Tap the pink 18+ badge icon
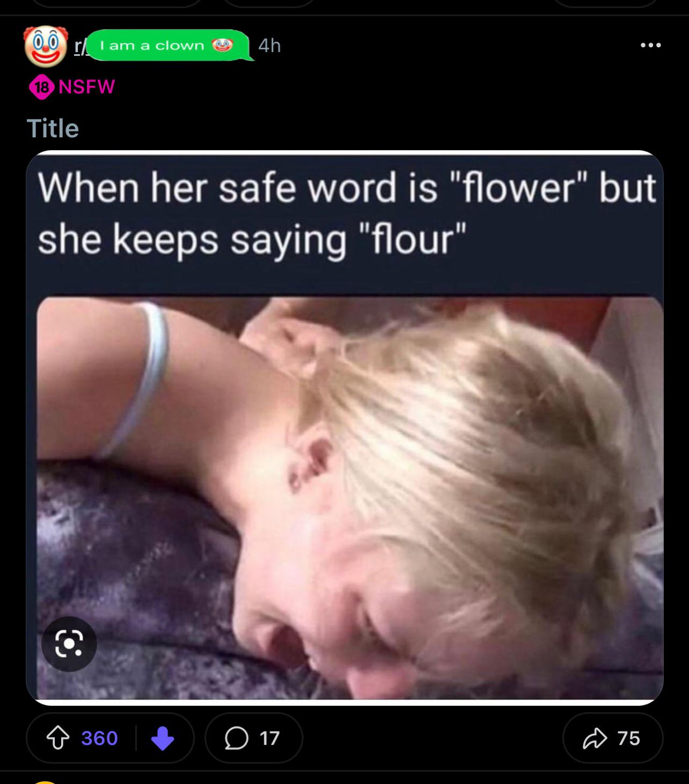The image size is (689, 784). coord(41,87)
